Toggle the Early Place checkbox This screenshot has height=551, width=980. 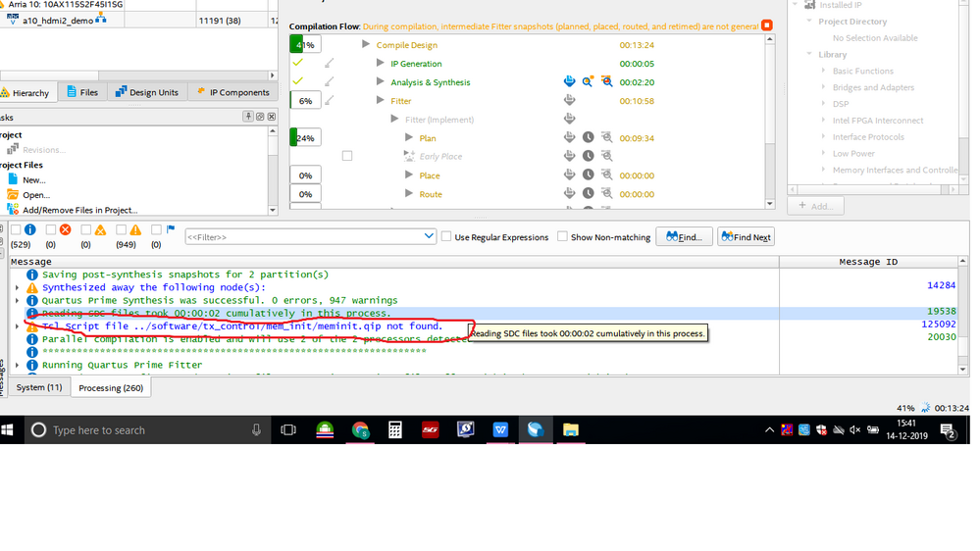click(x=347, y=156)
